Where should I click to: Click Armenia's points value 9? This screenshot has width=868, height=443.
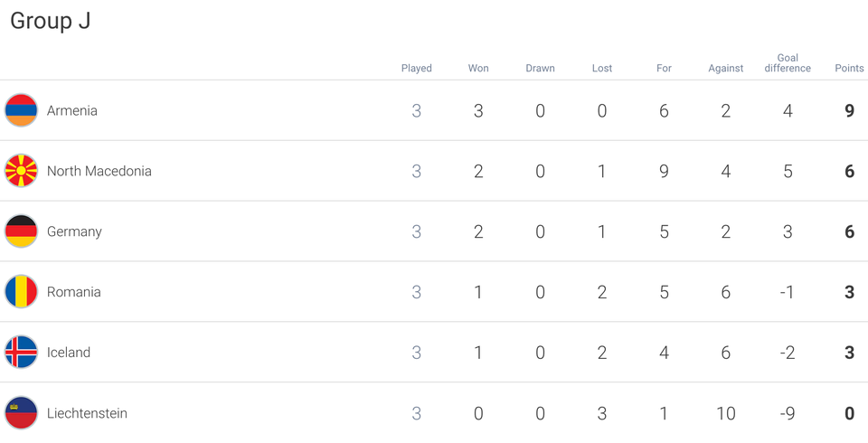850,110
